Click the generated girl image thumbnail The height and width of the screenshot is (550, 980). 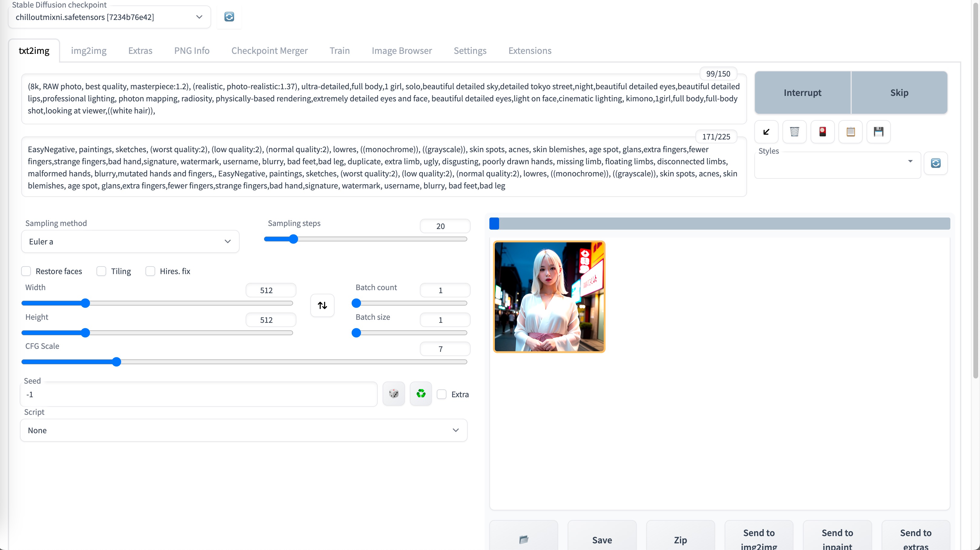pyautogui.click(x=549, y=296)
